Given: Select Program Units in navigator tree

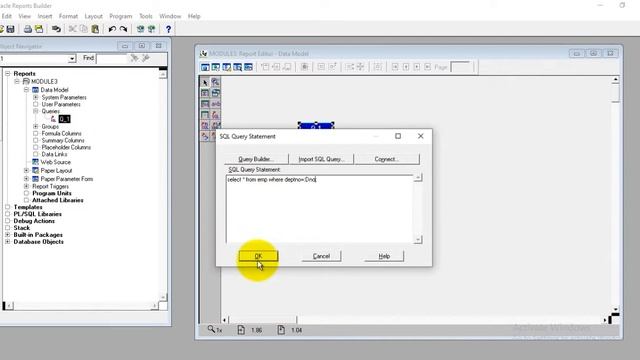Looking at the screenshot, I should 52,193.
